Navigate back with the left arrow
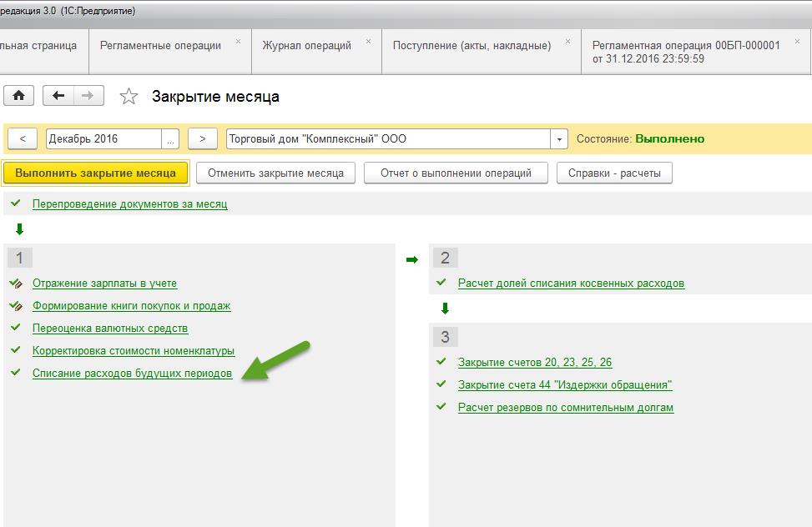The height and width of the screenshot is (527, 812). point(58,96)
